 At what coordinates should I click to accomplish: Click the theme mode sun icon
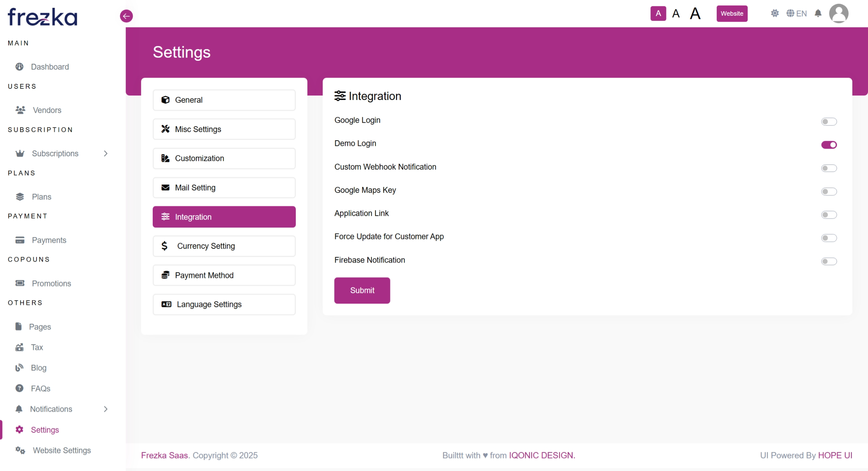(774, 13)
